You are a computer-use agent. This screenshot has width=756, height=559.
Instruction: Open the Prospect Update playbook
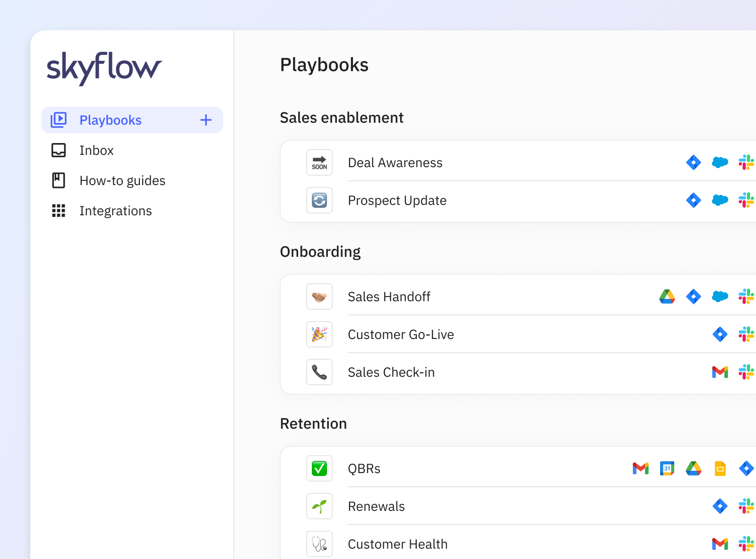[397, 200]
